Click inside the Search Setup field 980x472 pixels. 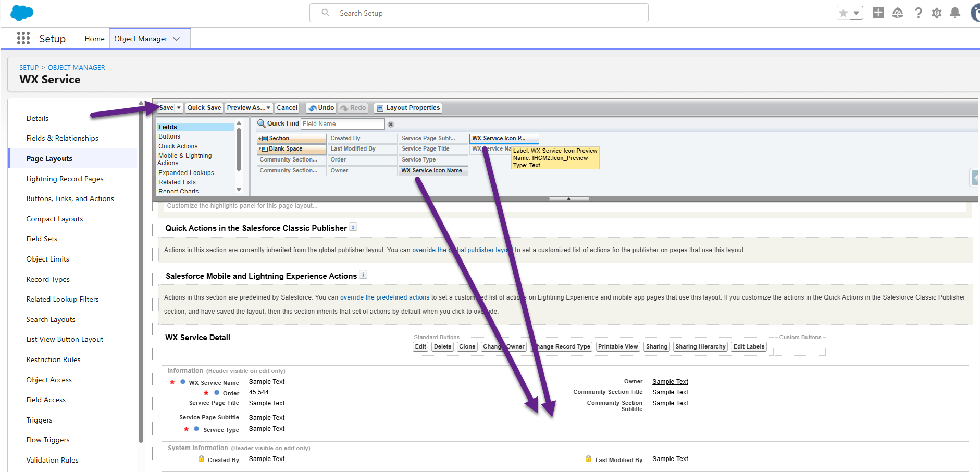click(479, 13)
